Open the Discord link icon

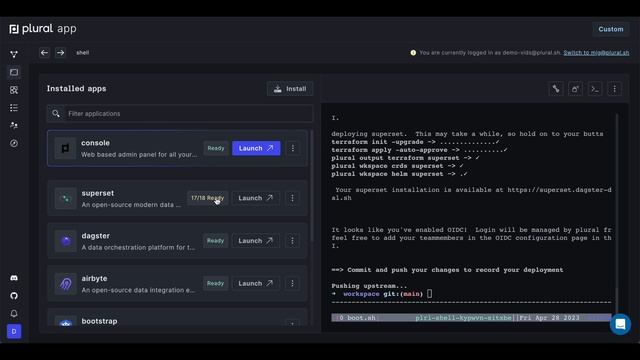pos(14,278)
